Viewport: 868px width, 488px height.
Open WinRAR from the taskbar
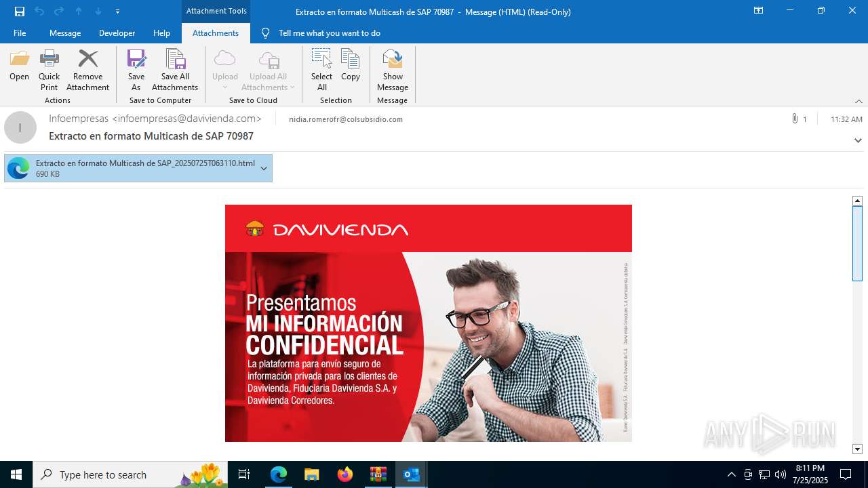click(x=378, y=474)
